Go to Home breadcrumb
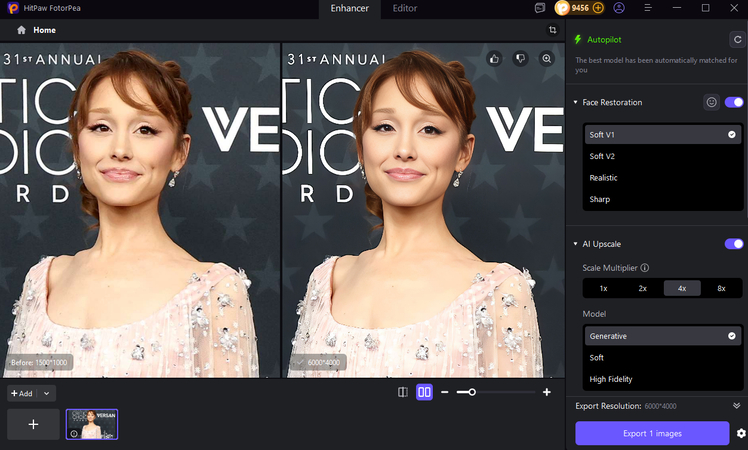Viewport: 748px width, 450px height. 44,30
